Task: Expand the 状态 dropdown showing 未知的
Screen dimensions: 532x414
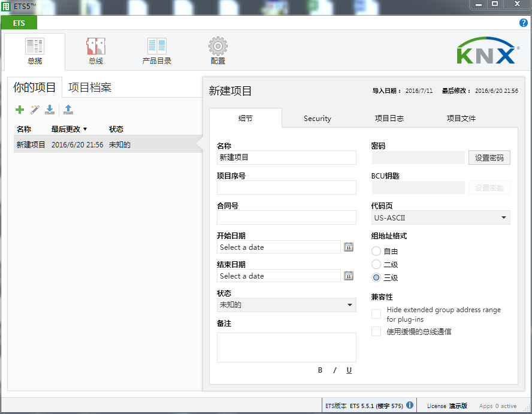Action: coord(286,305)
